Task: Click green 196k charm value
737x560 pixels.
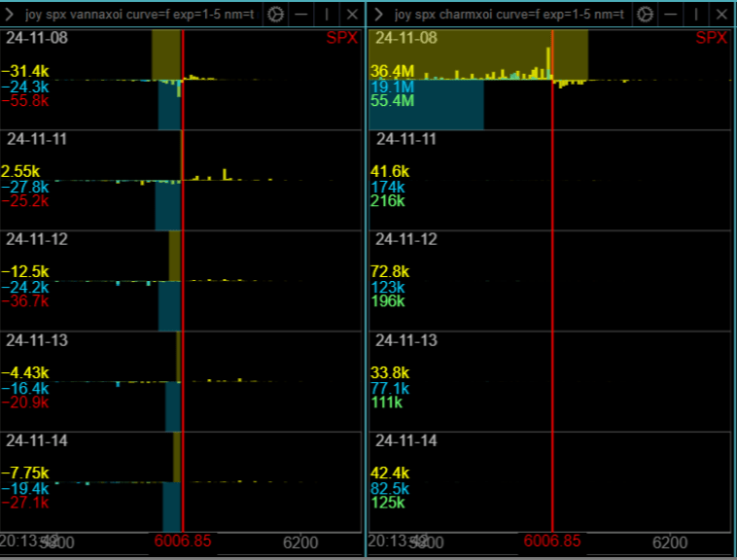Action: (388, 301)
